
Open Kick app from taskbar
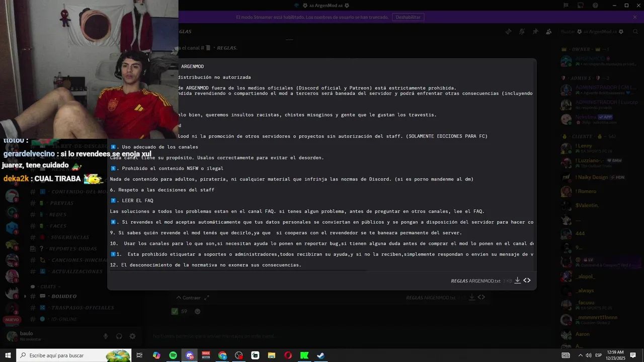304,355
